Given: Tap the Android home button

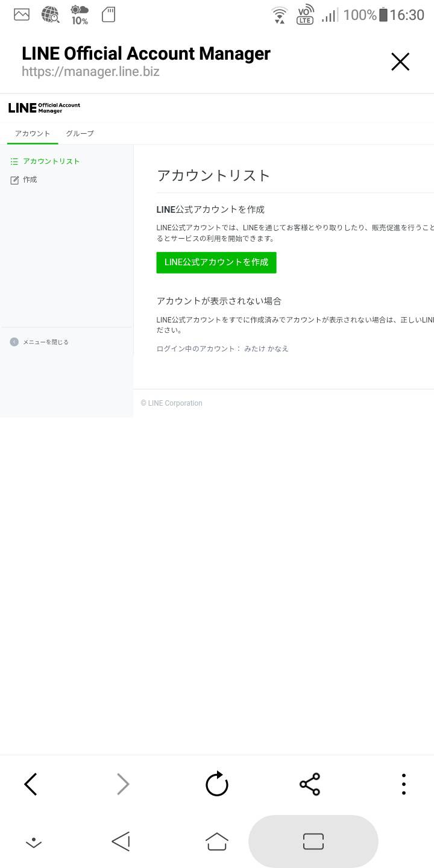Looking at the screenshot, I should click(x=217, y=841).
